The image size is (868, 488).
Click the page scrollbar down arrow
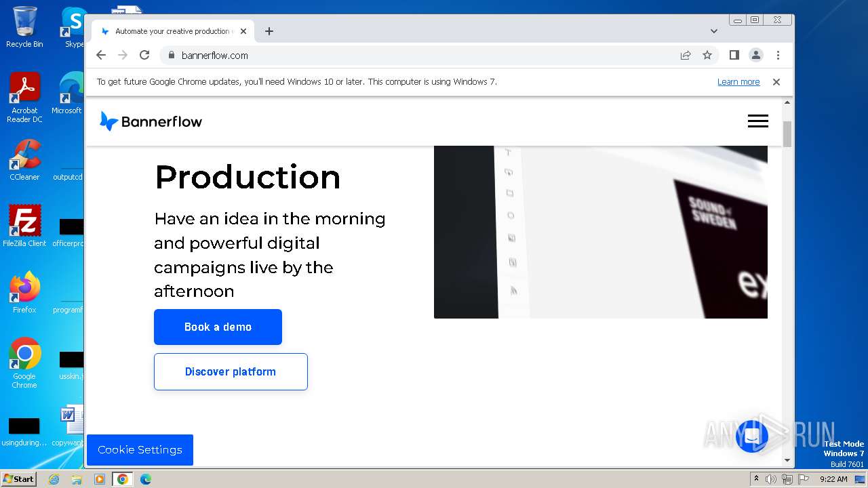coord(787,460)
